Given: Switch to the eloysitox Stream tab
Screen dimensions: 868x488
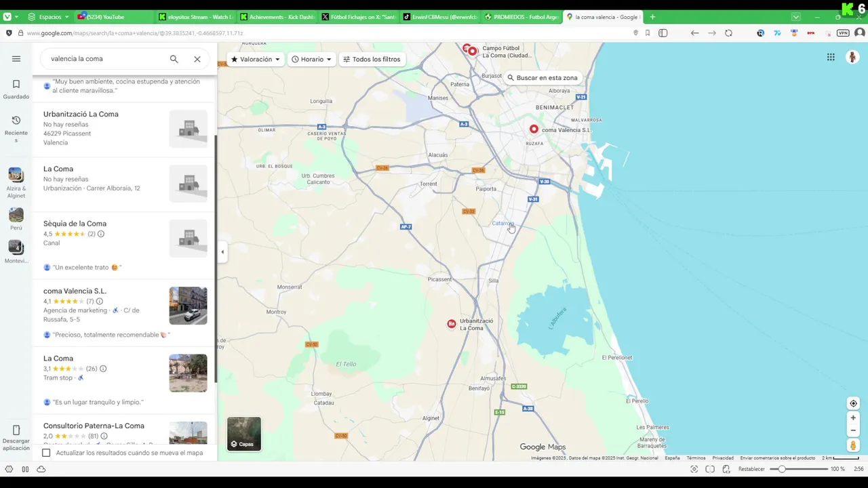Looking at the screenshot, I should [x=195, y=17].
